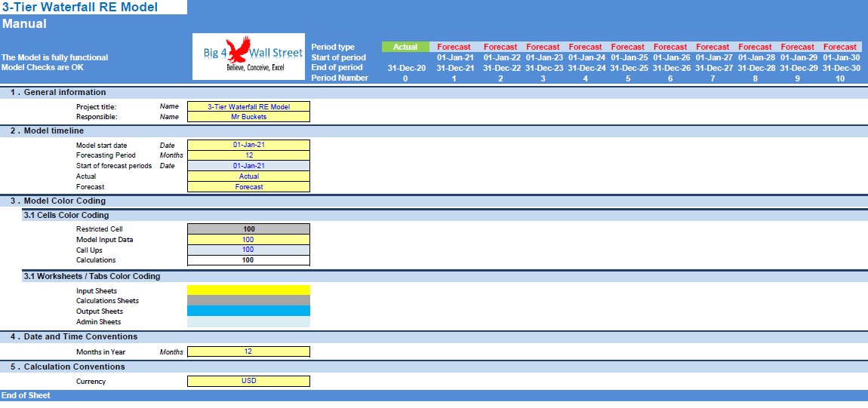Select the Start of forecast periods cell
This screenshot has height=408, width=868.
click(248, 166)
